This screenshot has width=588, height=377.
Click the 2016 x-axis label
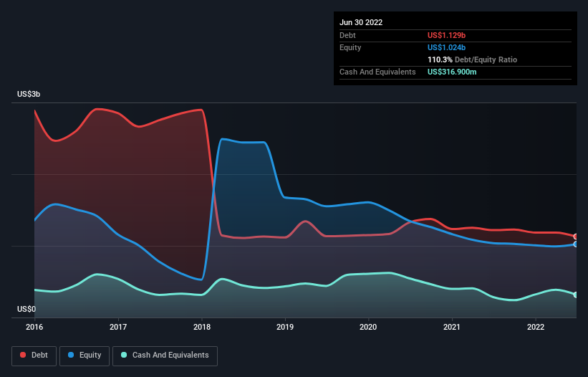(34, 327)
